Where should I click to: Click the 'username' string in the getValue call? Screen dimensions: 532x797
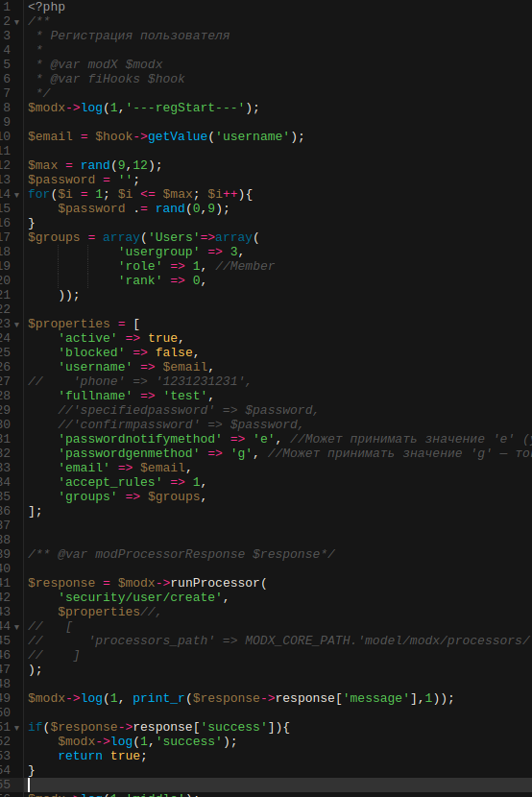pos(253,136)
